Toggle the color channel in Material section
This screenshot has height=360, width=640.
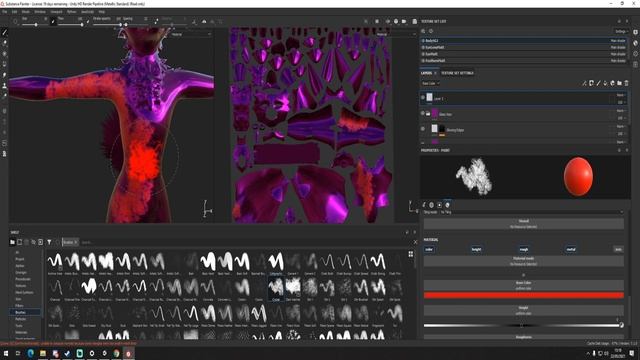[429, 249]
